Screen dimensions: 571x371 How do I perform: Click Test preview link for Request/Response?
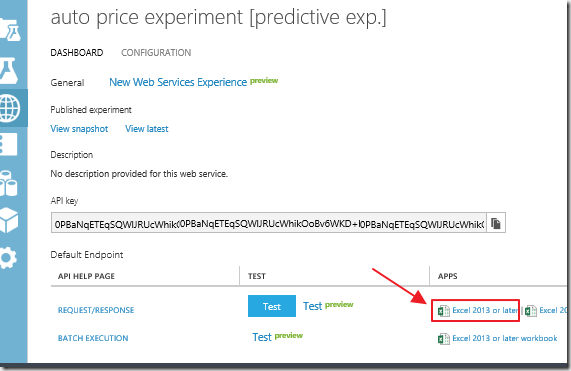coord(328,306)
